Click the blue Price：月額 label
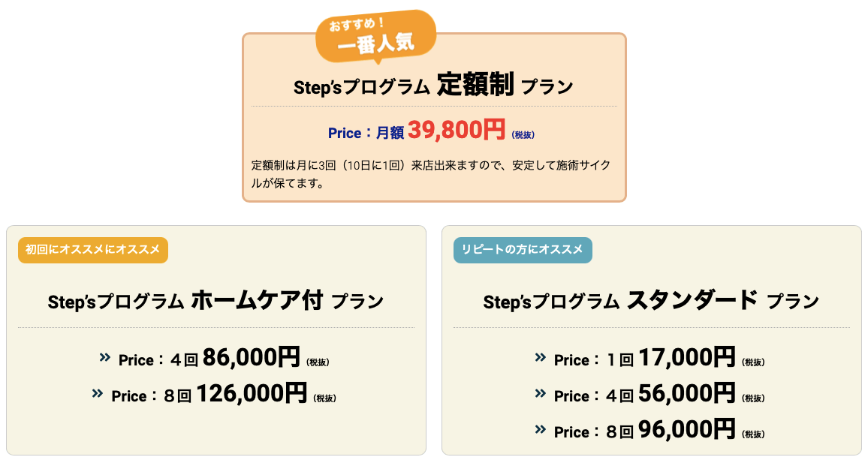868x466 pixels. 366,133
